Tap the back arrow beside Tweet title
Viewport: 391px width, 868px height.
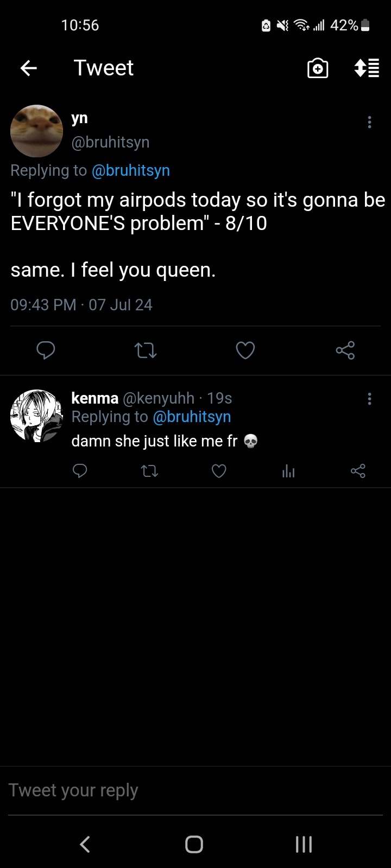(x=29, y=68)
